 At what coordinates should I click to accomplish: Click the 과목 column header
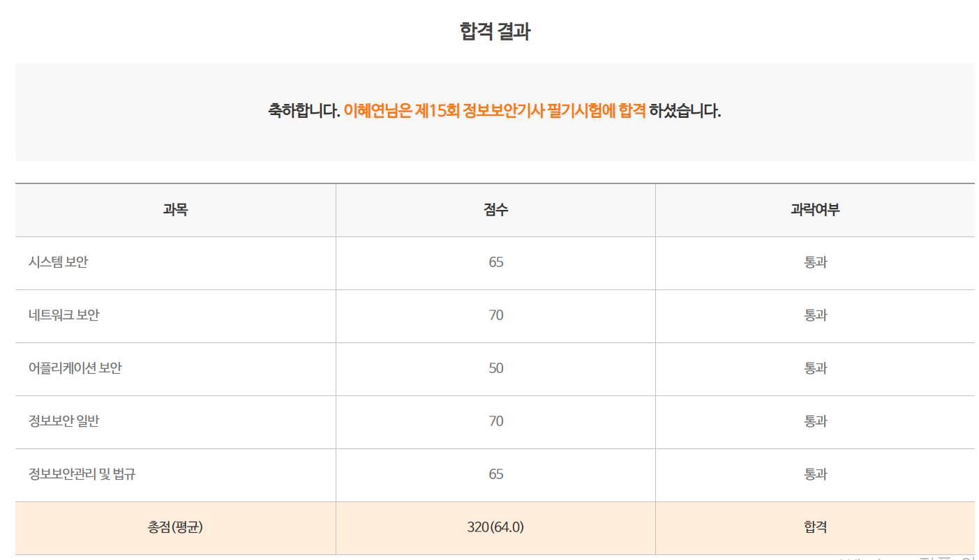[175, 210]
